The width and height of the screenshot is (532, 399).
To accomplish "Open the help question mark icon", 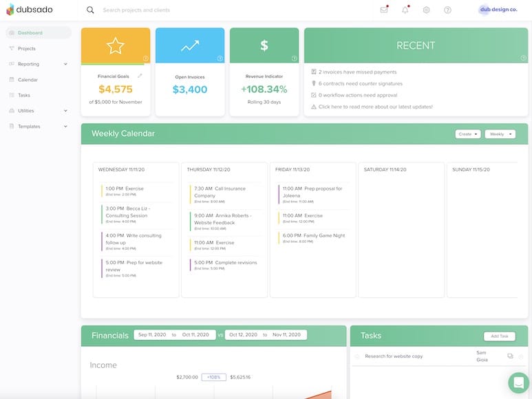I will coord(447,10).
